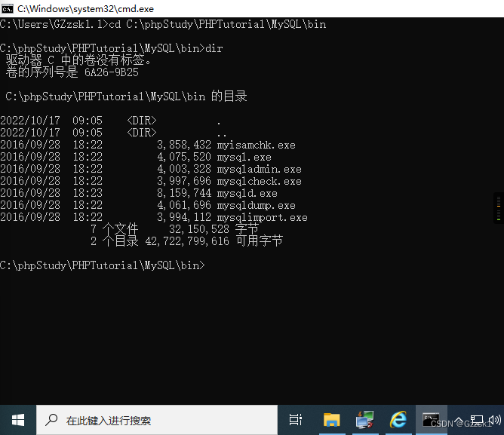Screen dimensions: 504x435
Task: Click the cmd window title bar icon
Action: pyautogui.click(x=7, y=9)
